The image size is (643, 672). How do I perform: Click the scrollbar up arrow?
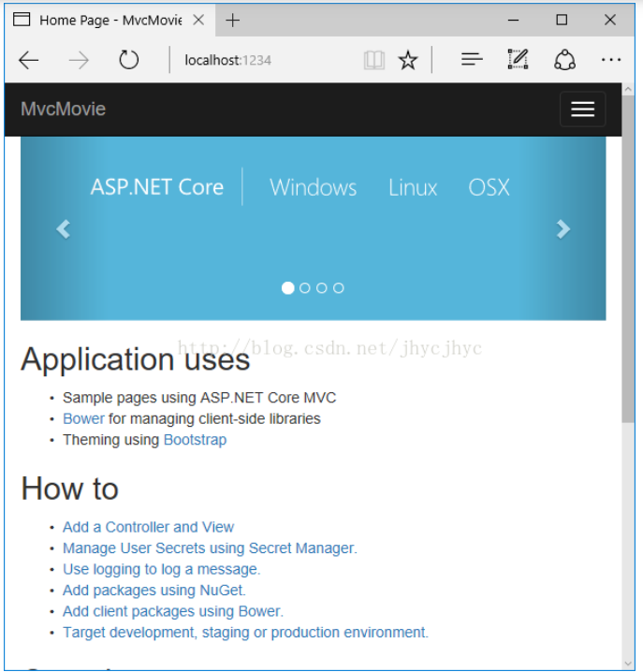tap(628, 90)
